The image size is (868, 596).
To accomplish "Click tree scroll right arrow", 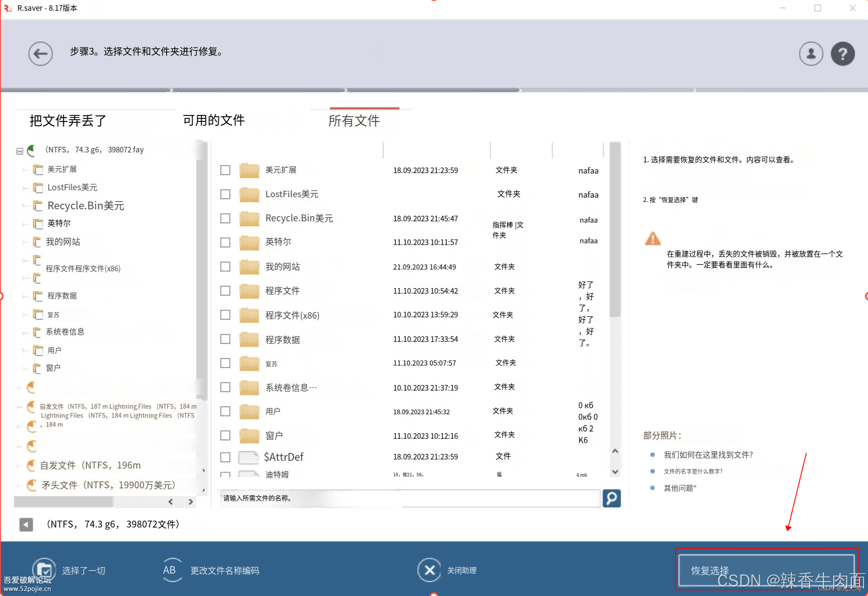I will 191,502.
